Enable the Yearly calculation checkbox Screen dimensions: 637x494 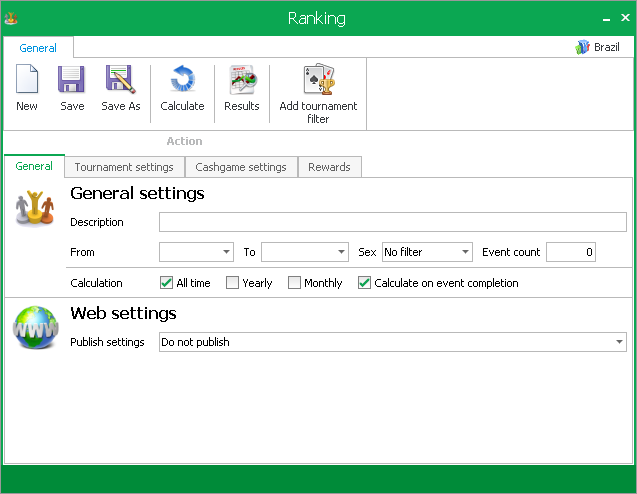click(232, 282)
